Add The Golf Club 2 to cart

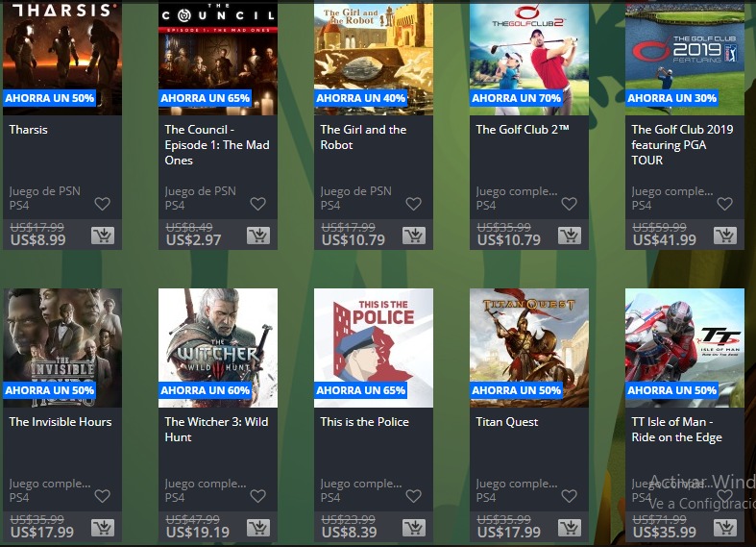(569, 236)
